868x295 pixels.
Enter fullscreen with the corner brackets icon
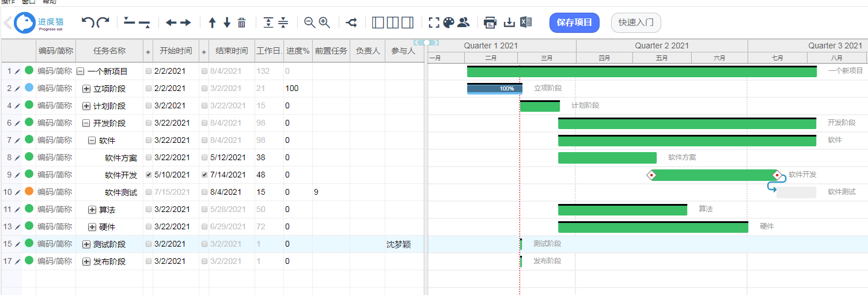coord(434,22)
